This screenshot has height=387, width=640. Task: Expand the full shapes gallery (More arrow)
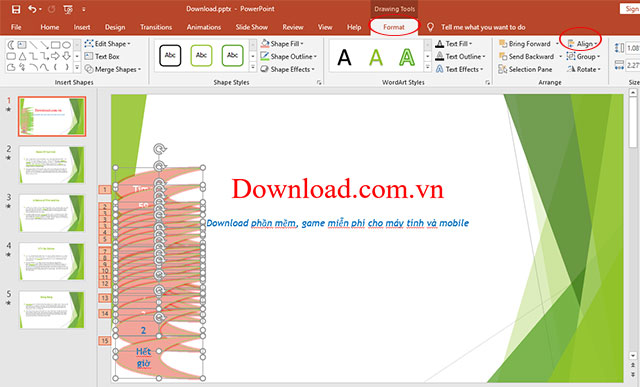pos(77,67)
